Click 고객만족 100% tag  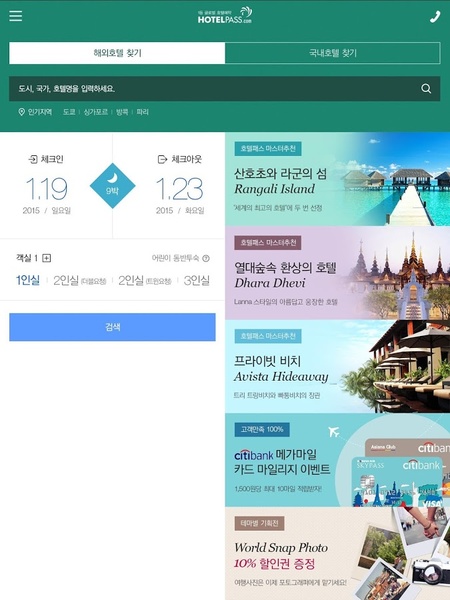point(262,430)
